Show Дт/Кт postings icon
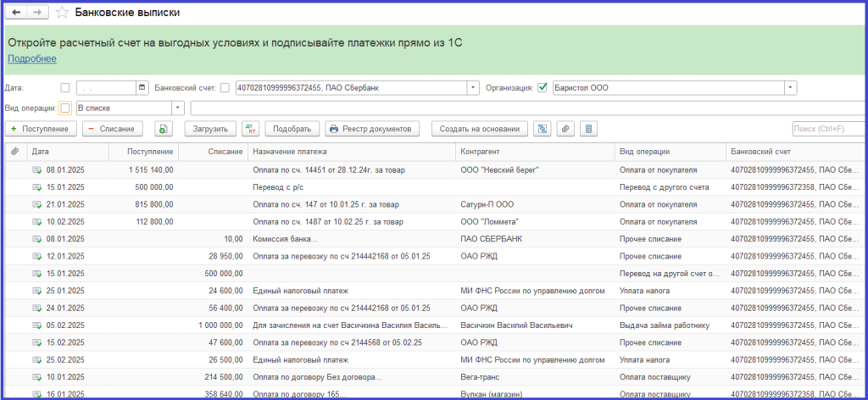 coord(250,129)
